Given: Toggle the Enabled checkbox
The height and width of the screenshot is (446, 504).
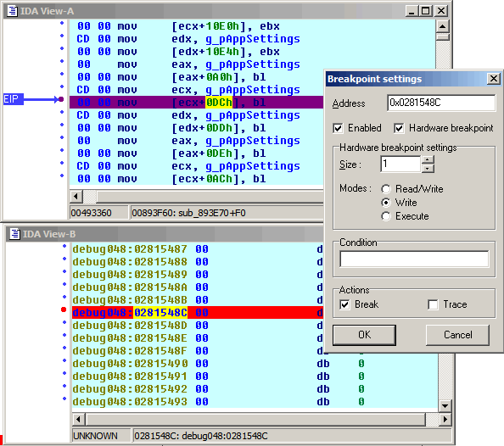Looking at the screenshot, I should (338, 128).
